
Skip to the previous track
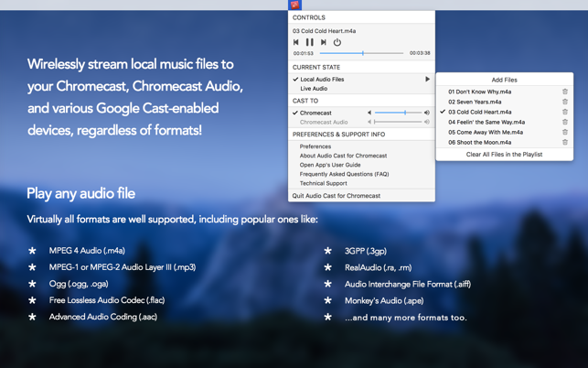pos(296,42)
